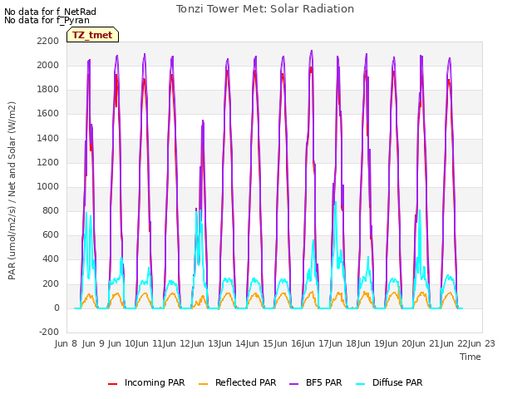Click the Jun 20 x-axis date label

tap(398, 343)
